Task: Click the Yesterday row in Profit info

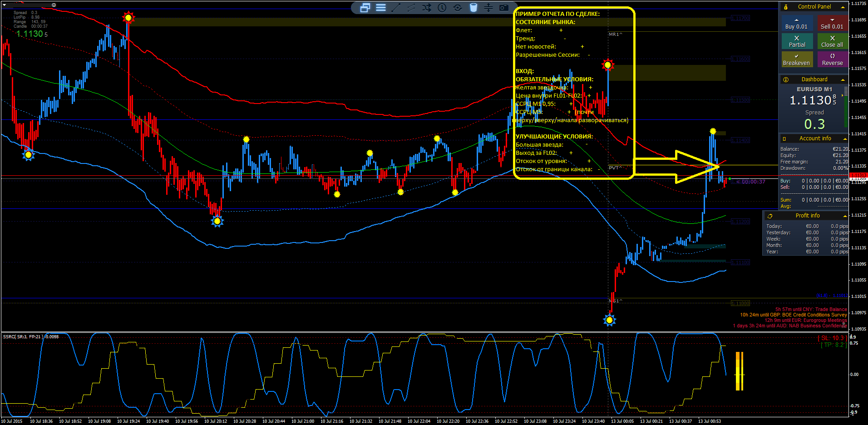Action: pyautogui.click(x=807, y=232)
